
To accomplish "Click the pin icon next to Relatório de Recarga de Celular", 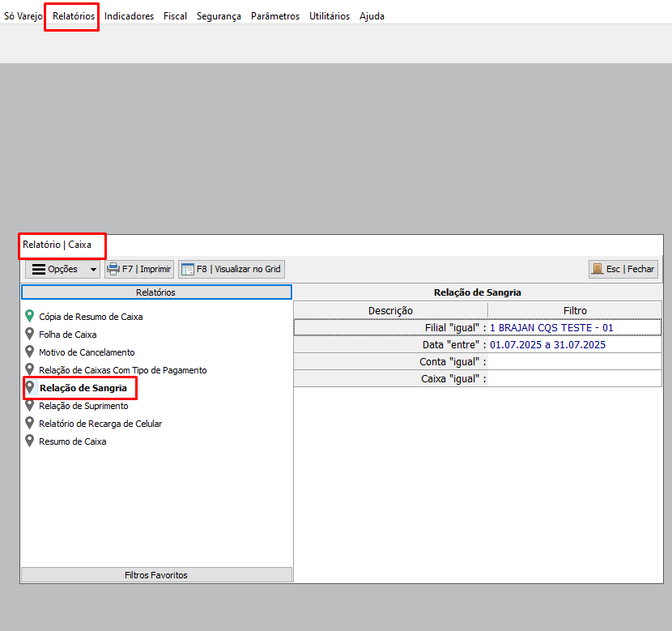I will coord(30,424).
